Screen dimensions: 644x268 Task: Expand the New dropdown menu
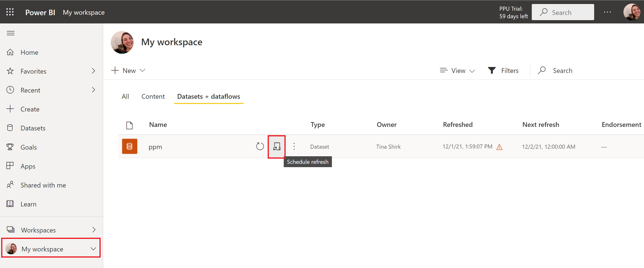128,70
